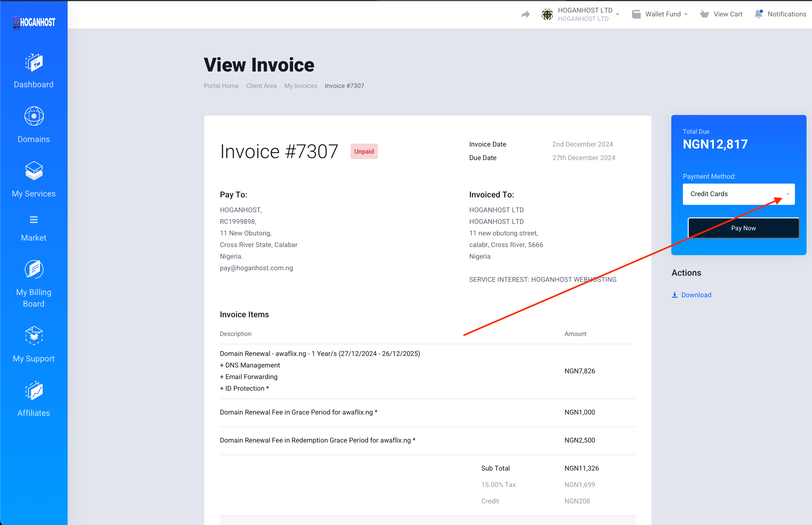812x525 pixels.
Task: Navigate to Client Area breadcrumb
Action: 261,86
